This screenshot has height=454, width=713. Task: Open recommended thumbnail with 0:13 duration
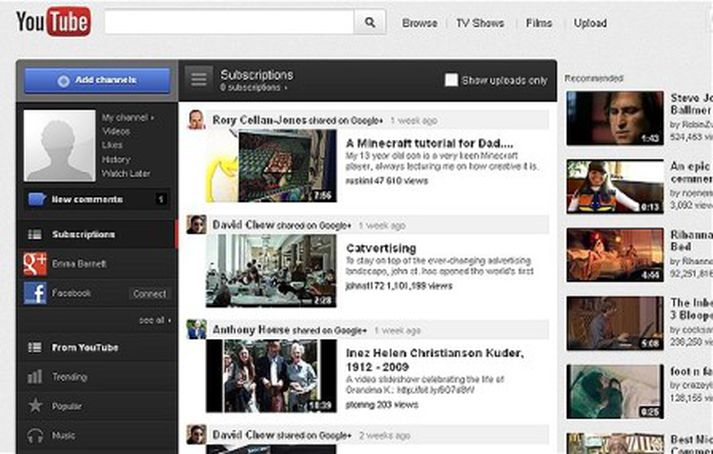point(615,187)
